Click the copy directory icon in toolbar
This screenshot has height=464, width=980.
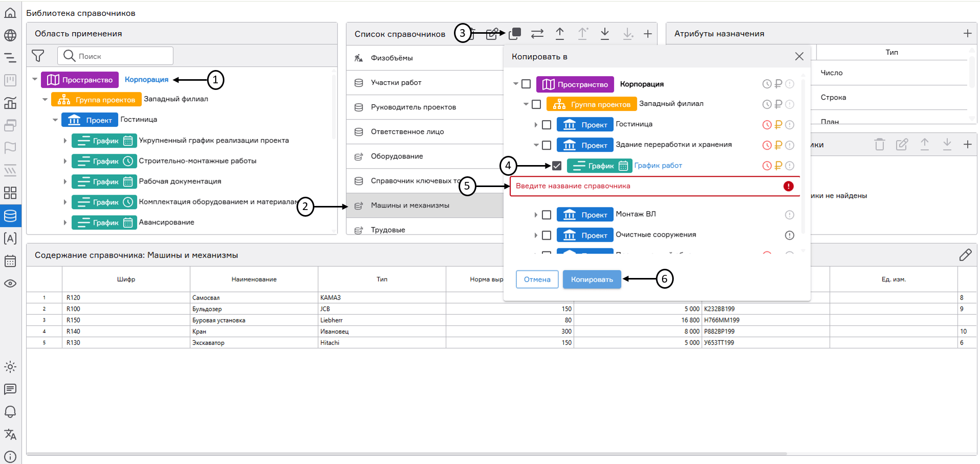515,34
